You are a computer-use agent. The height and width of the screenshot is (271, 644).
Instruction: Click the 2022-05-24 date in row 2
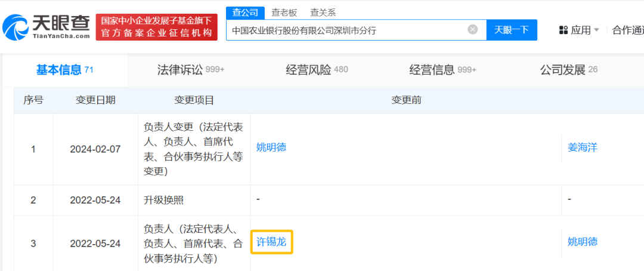click(95, 201)
